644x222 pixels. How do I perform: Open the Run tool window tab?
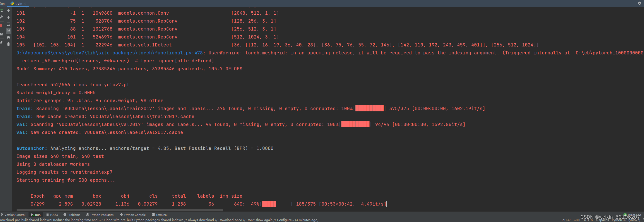(36, 215)
